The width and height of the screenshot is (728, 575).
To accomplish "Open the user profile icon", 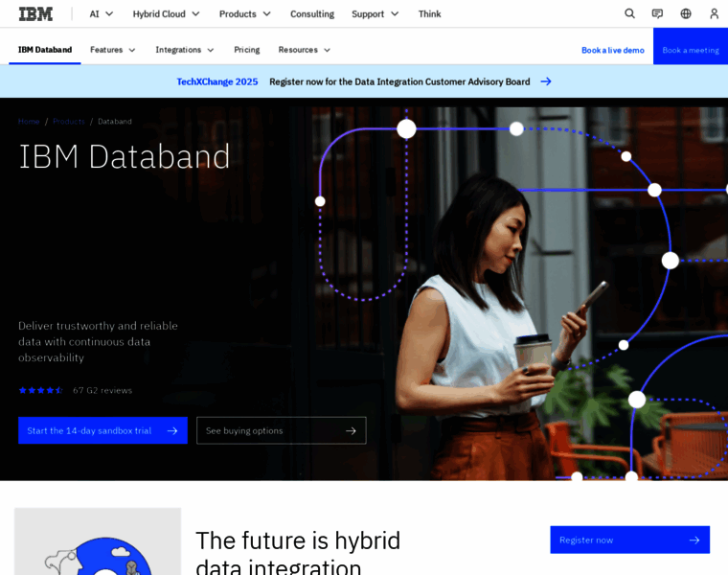I will click(x=714, y=14).
